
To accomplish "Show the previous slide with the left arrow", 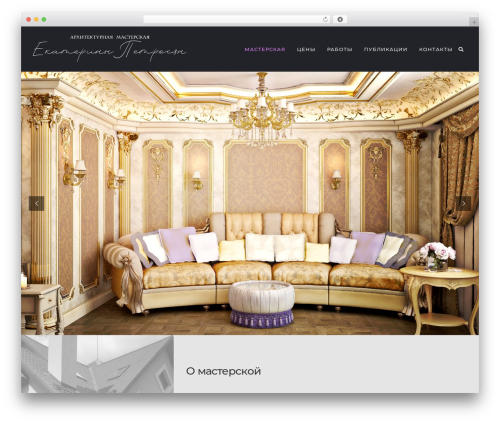I will click(37, 203).
